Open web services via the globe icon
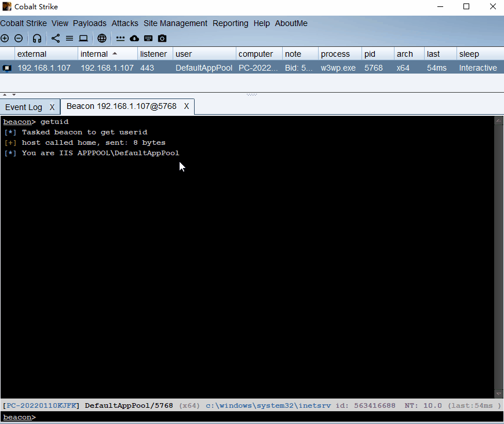Viewport: 504px width, 424px height. coord(102,39)
